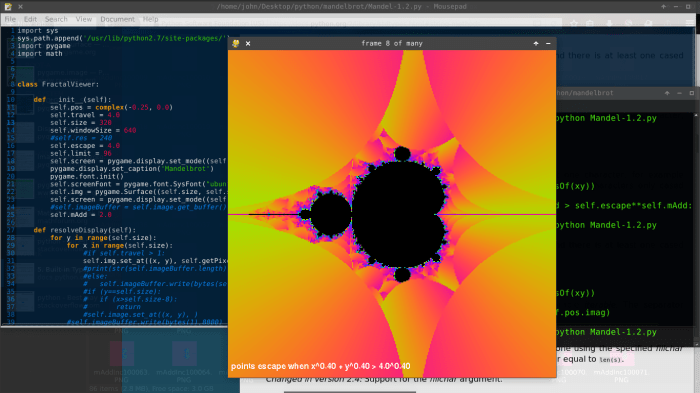700x393 pixels.
Task: Click the commented '#self.res = 240' line
Action: tap(81, 138)
